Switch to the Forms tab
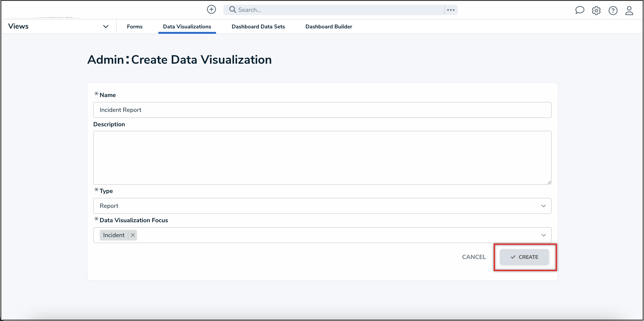The width and height of the screenshot is (644, 321). [134, 26]
